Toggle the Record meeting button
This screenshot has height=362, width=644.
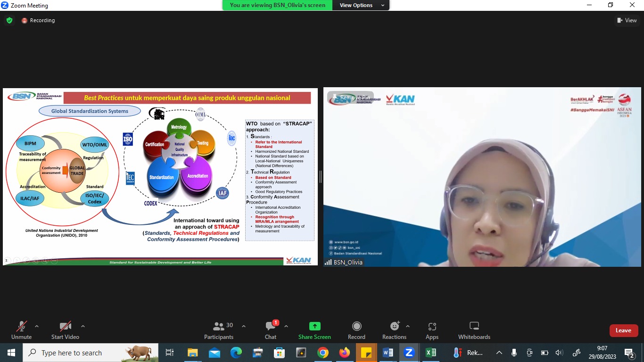tap(356, 330)
